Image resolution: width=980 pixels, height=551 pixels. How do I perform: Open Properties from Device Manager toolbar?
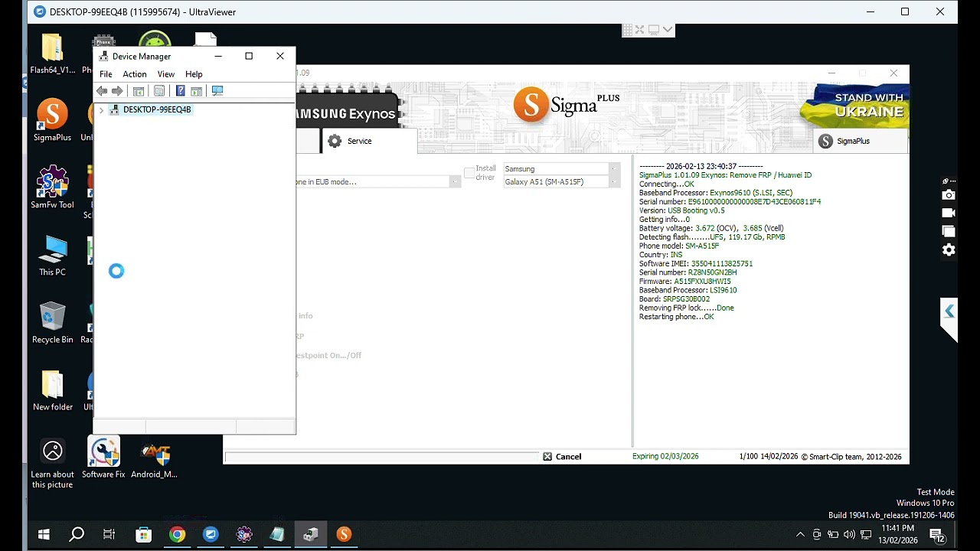159,91
